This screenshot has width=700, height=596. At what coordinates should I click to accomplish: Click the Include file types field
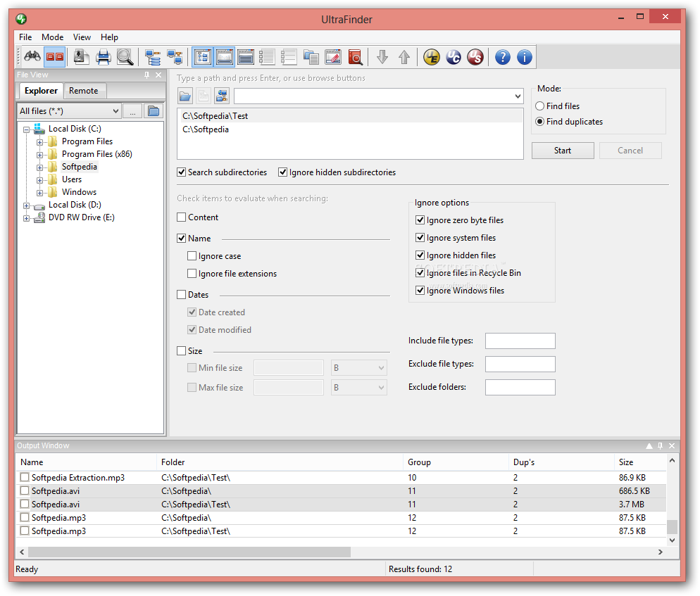(520, 341)
